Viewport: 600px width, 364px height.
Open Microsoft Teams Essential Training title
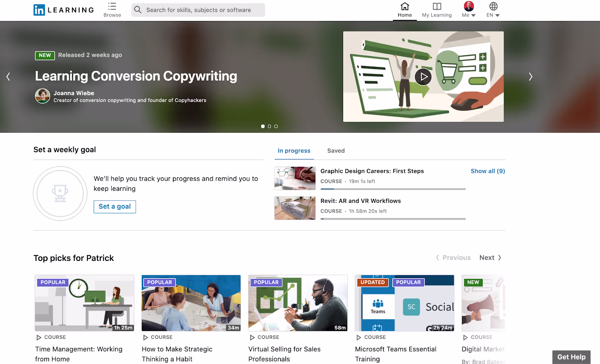click(396, 354)
